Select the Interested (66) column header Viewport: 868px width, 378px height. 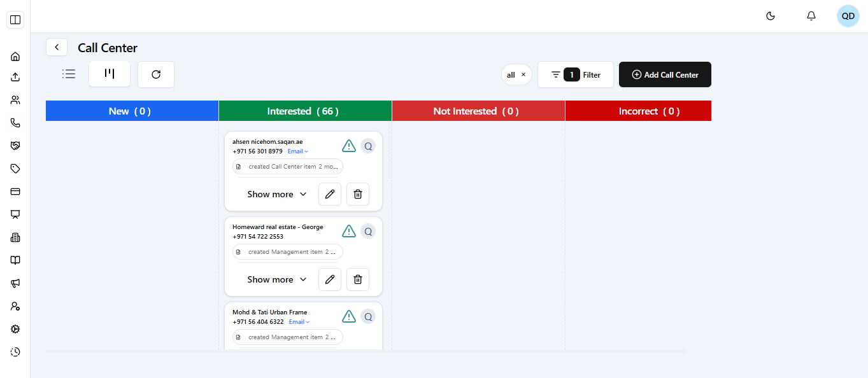pyautogui.click(x=305, y=111)
